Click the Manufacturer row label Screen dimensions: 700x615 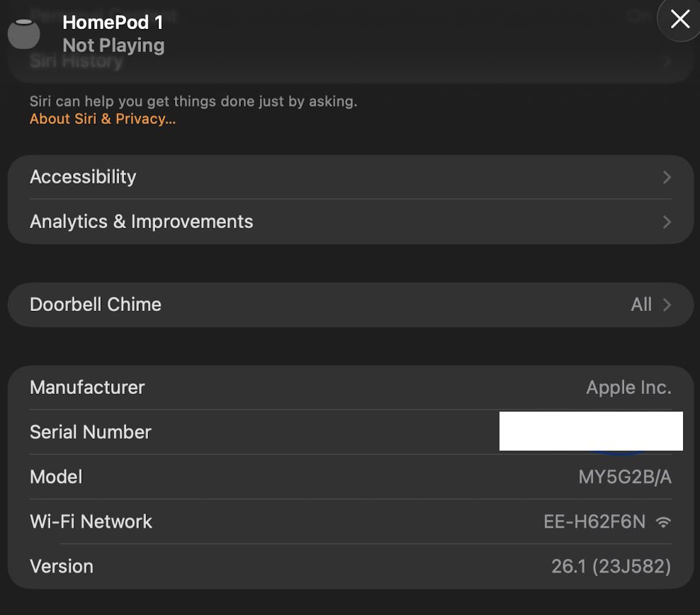pos(87,388)
